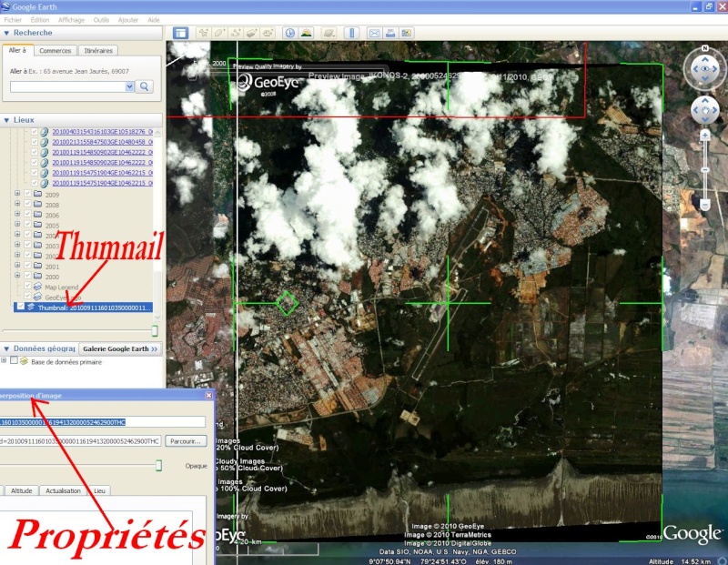This screenshot has height=565, width=728.
Task: Select the Actualisation tab in overlay dialog
Action: [x=63, y=490]
